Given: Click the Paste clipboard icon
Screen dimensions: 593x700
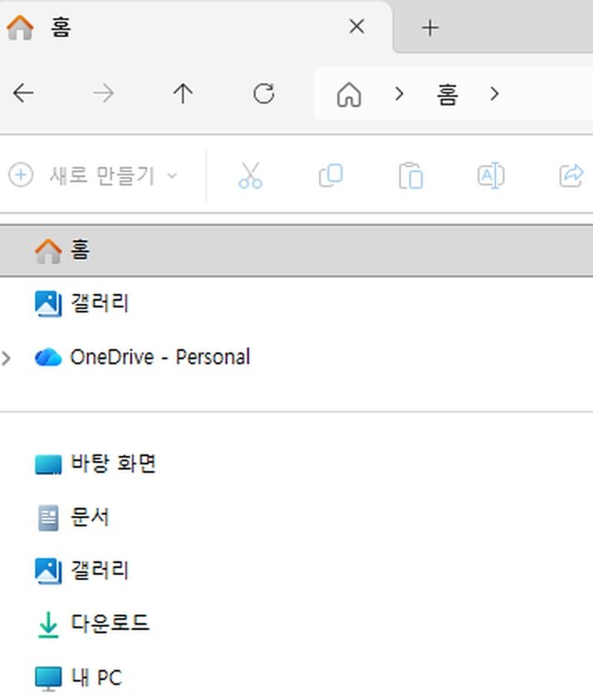Looking at the screenshot, I should point(411,175).
